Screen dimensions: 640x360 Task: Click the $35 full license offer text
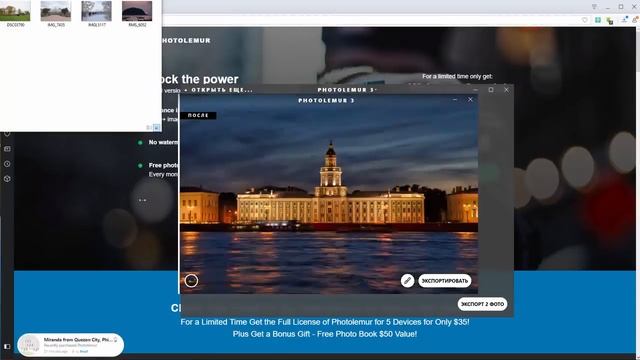click(325, 322)
